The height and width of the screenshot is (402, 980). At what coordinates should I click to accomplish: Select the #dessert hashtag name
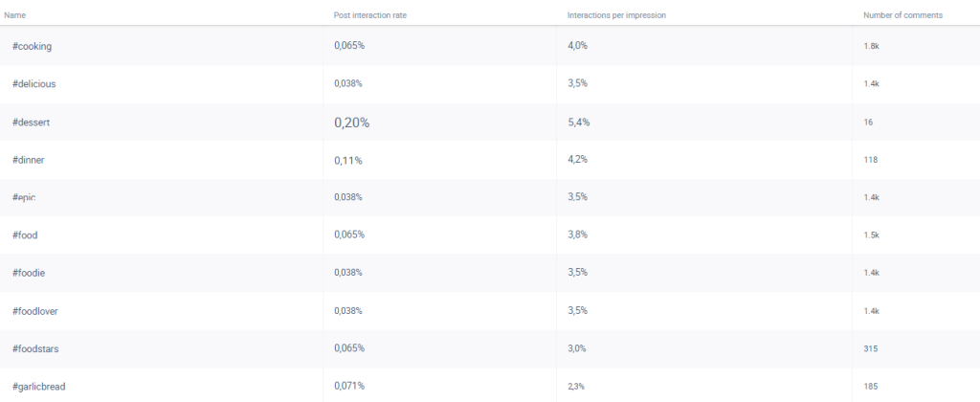click(32, 123)
